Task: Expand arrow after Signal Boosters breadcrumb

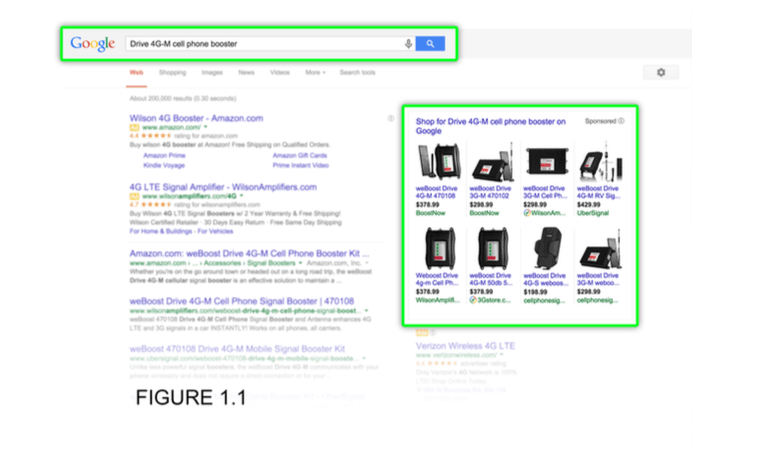Action: click(x=300, y=263)
